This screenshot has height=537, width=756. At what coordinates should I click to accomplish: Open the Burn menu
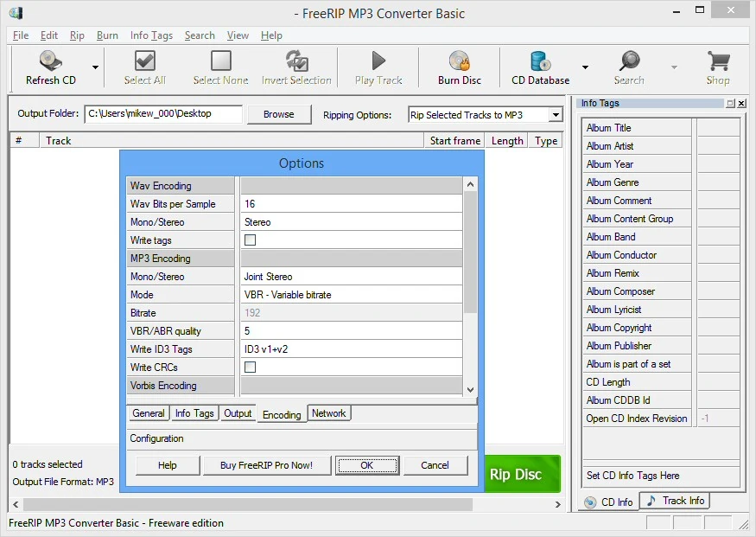(107, 35)
